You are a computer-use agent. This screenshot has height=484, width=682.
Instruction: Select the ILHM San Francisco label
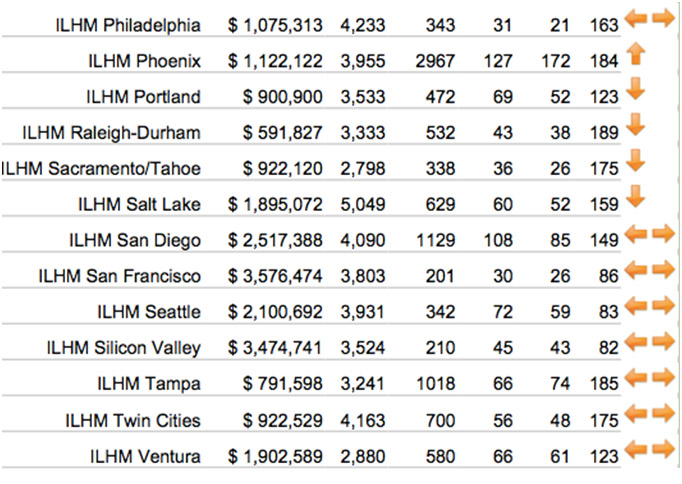pos(120,276)
